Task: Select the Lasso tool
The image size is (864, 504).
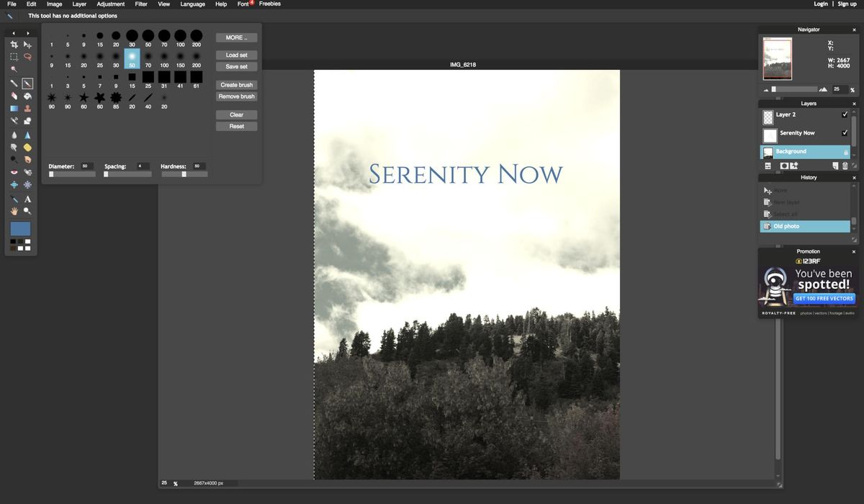Action: (28, 57)
